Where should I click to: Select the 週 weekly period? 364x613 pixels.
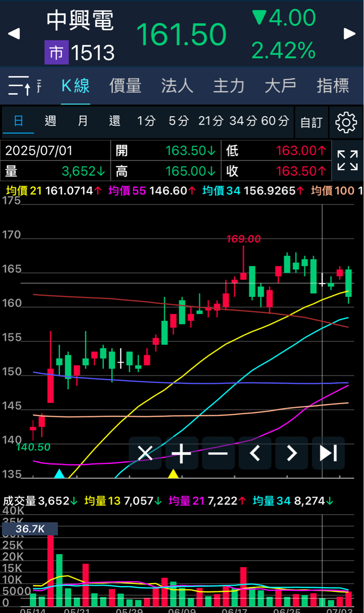coord(50,121)
